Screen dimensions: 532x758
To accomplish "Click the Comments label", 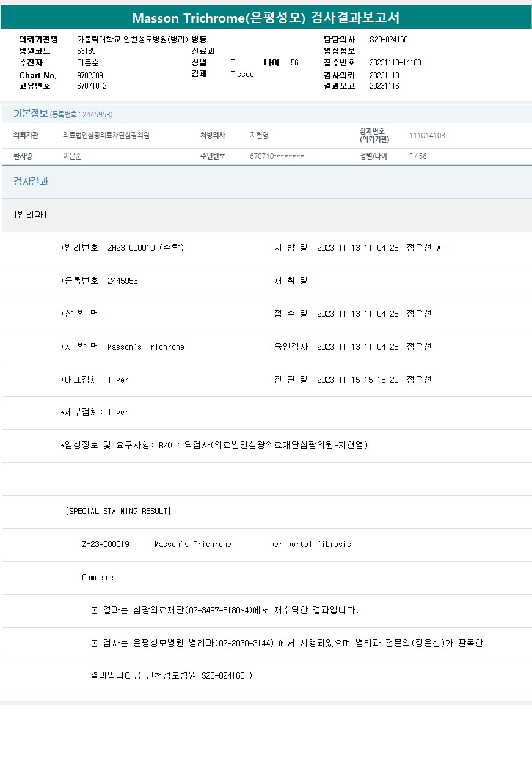I will (99, 577).
